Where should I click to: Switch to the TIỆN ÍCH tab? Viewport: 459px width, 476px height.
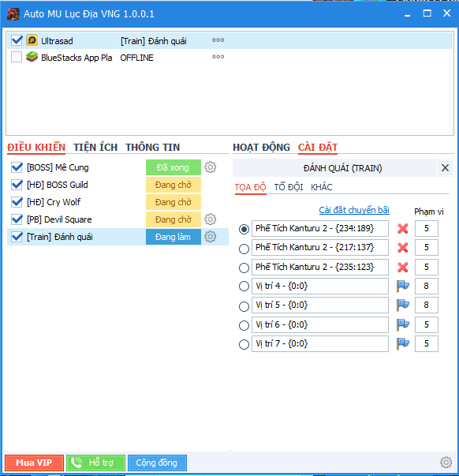click(x=95, y=148)
